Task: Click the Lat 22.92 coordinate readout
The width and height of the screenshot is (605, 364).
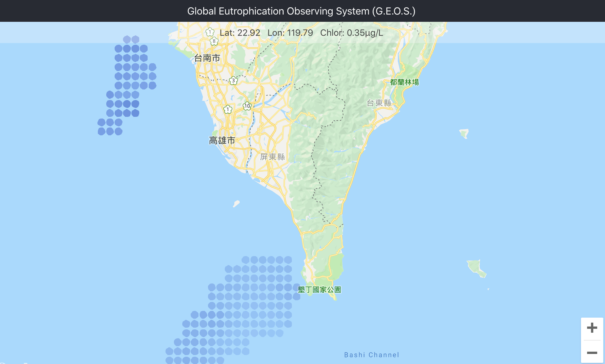Action: 240,32
